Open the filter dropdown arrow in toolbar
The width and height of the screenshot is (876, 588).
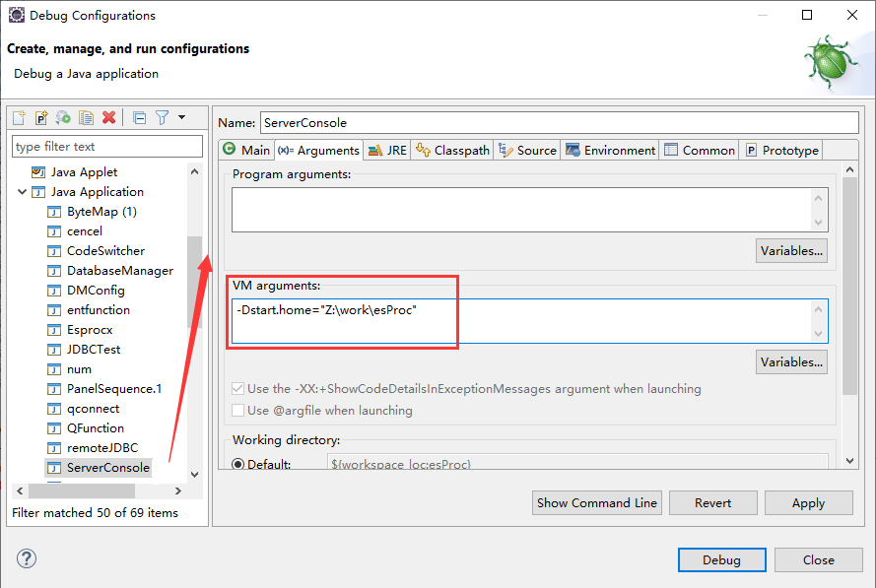click(x=181, y=118)
